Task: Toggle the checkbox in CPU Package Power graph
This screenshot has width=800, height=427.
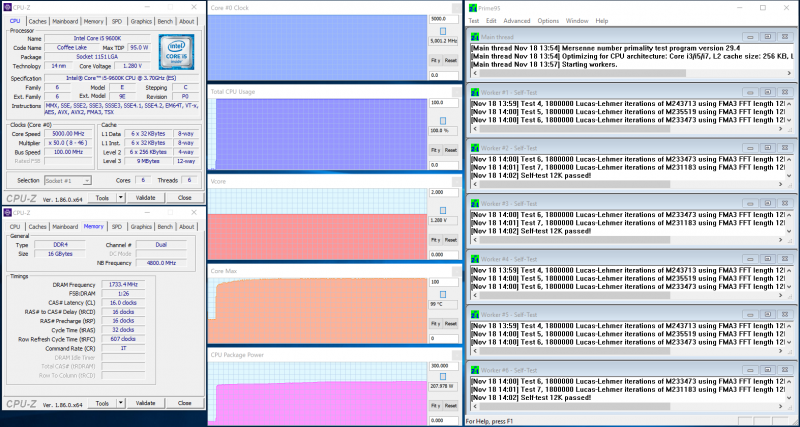Action: (443, 376)
